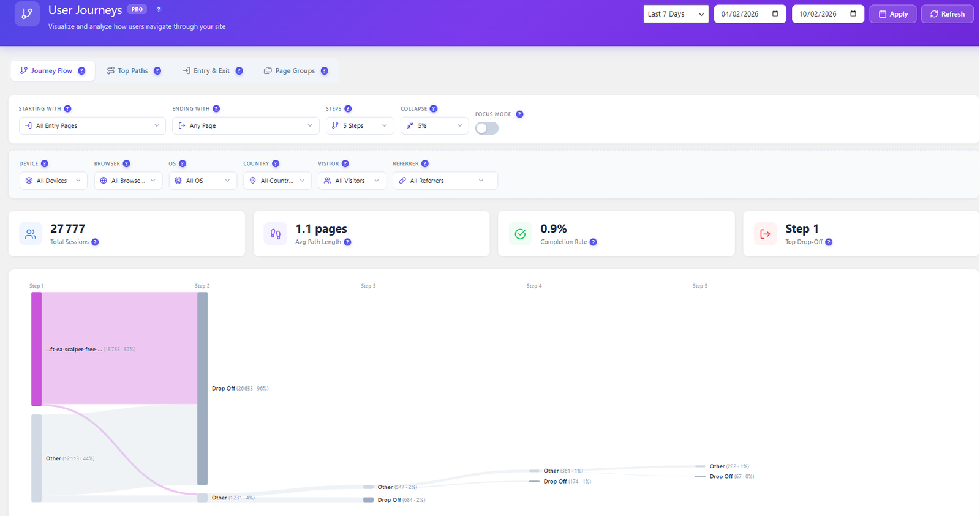Click the User Journeys branch logo icon
The height and width of the screenshot is (516, 980).
[27, 13]
